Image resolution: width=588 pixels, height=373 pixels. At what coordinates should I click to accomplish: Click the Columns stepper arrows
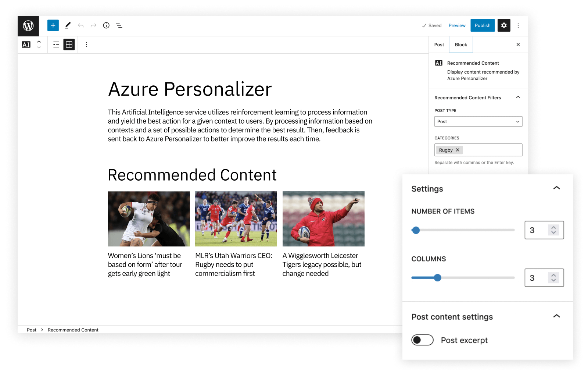pyautogui.click(x=553, y=278)
